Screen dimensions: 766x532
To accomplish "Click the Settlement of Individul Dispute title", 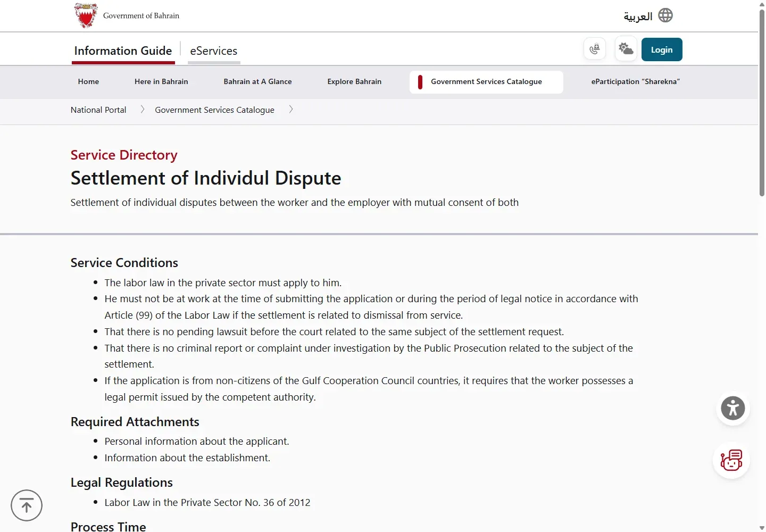I will 206,178.
